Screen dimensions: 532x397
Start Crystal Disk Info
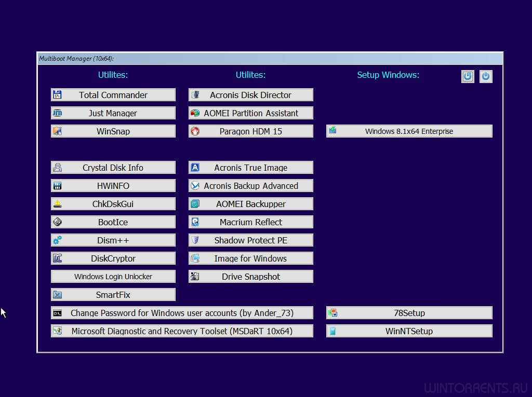tap(113, 168)
